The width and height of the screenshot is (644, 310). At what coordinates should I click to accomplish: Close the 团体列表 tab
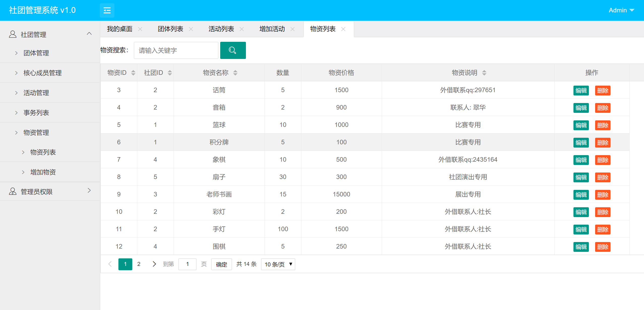point(191,29)
